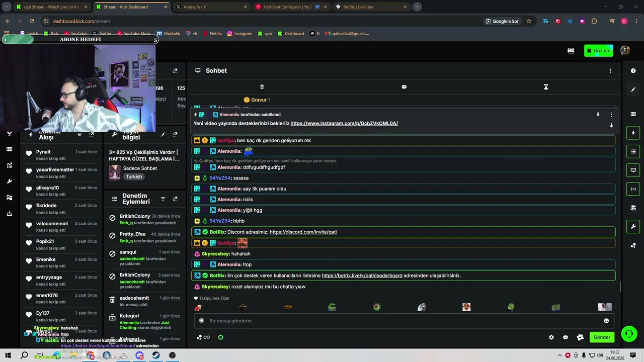Image resolution: width=644 pixels, height=362 pixels.
Task: Click the hourglass slow mode icon
Action: [x=546, y=87]
